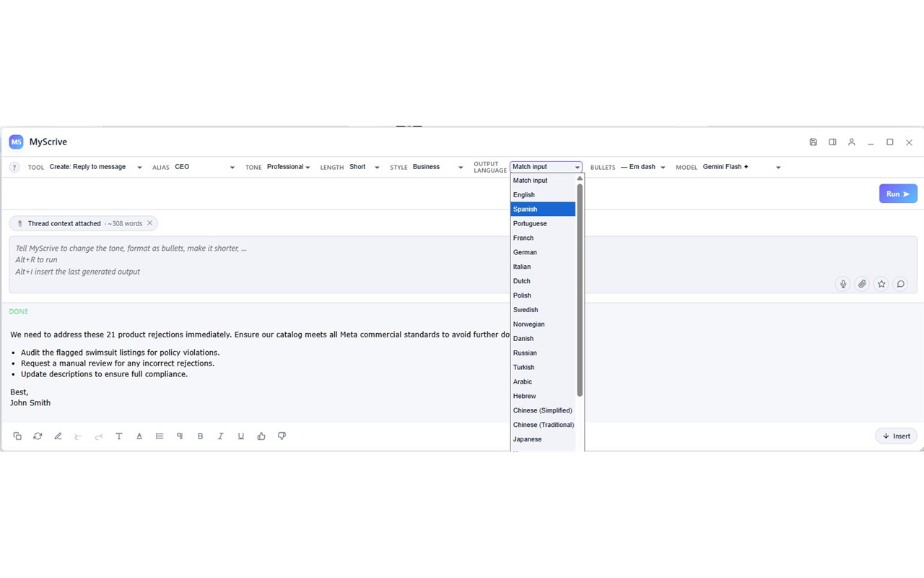Select Spanish in language list
Image resolution: width=924 pixels, height=578 pixels.
[543, 210]
